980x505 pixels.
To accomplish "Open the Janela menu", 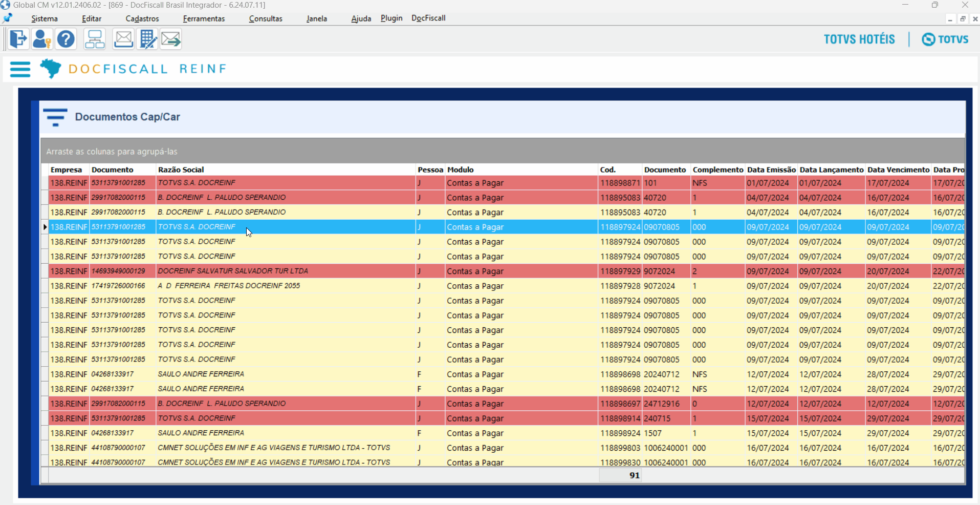I will pos(317,18).
